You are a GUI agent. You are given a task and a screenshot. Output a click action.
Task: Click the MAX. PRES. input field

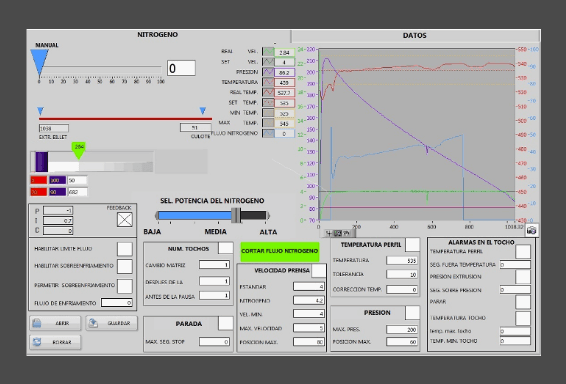tap(402, 329)
